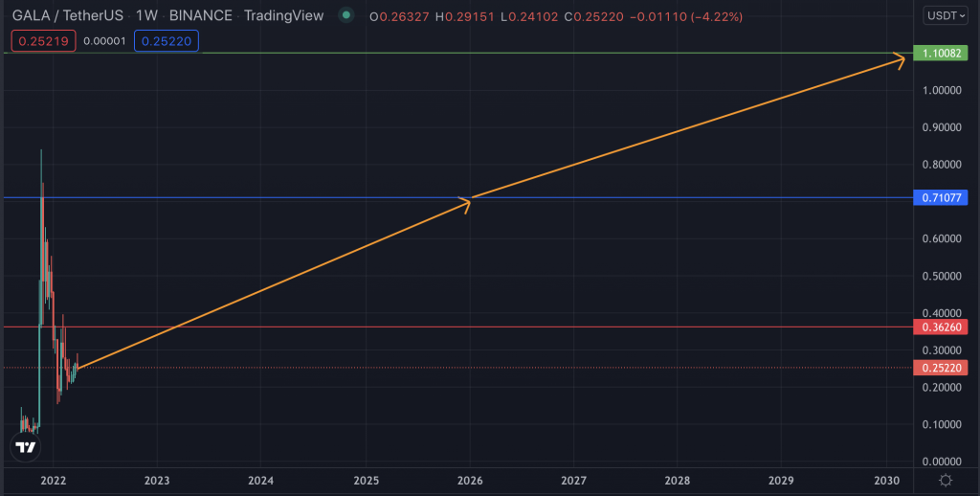Click the blue buy price 0.25220
This screenshot has height=496, width=980.
point(167,41)
